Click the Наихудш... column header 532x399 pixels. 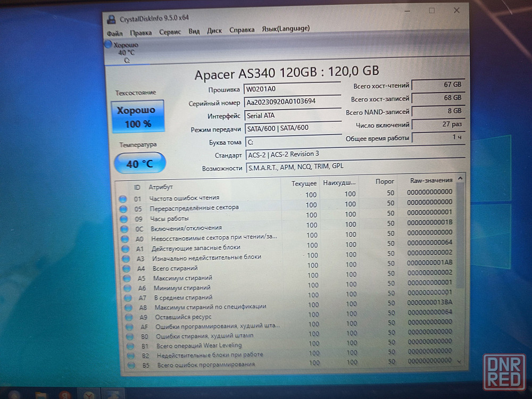[x=339, y=182]
